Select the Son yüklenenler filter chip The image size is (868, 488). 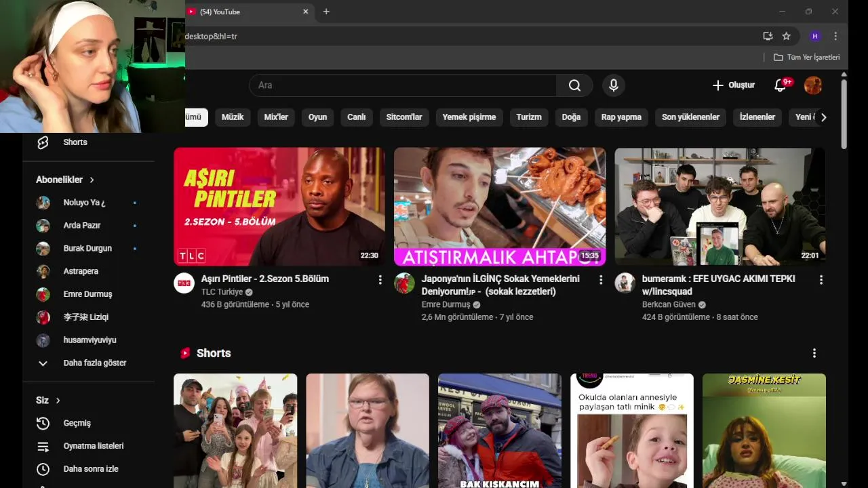(690, 117)
